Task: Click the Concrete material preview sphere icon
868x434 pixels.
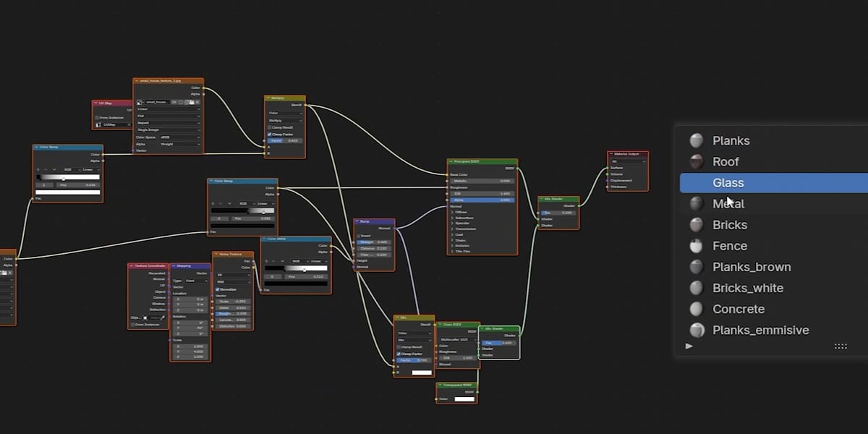Action: pyautogui.click(x=696, y=309)
